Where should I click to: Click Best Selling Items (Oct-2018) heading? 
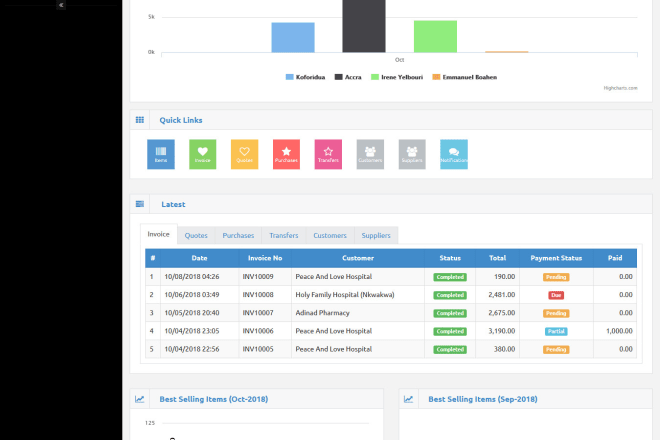click(x=213, y=399)
